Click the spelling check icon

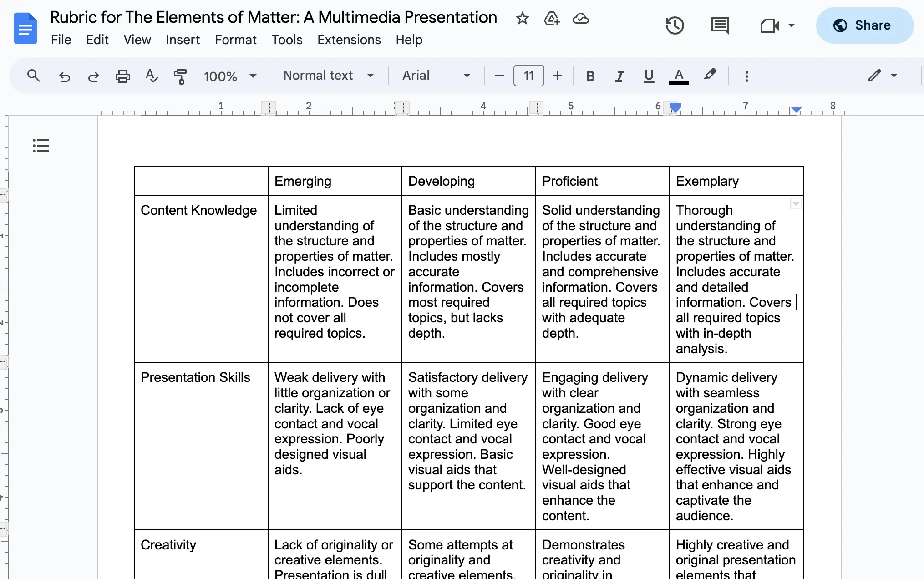click(152, 75)
